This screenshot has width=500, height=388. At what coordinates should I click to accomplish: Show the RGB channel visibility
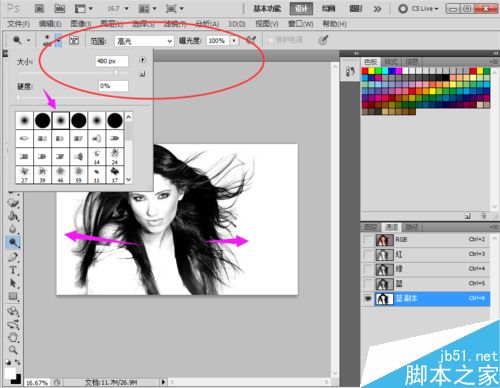[368, 240]
